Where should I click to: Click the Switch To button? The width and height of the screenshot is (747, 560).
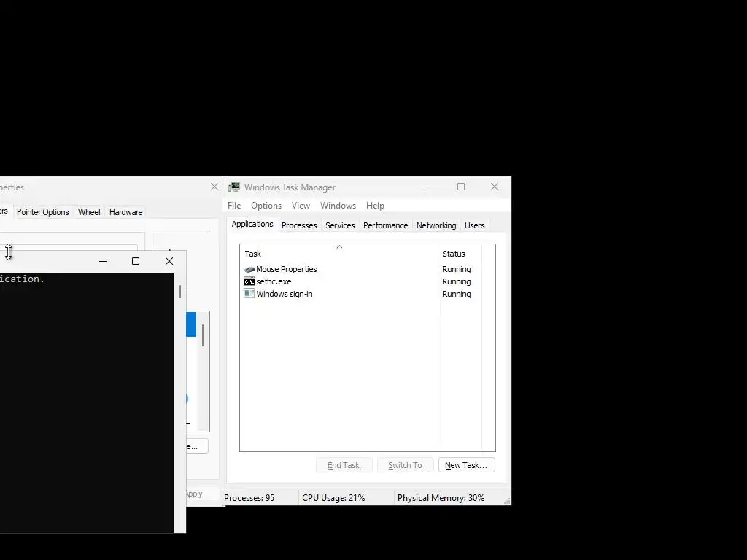405,465
